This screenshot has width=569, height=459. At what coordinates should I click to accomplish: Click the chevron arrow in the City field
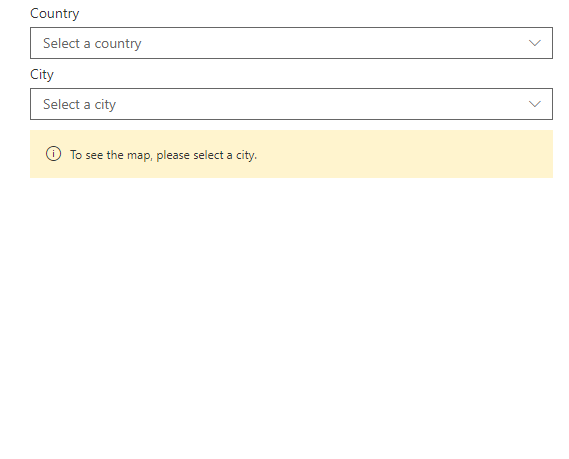[x=535, y=104]
